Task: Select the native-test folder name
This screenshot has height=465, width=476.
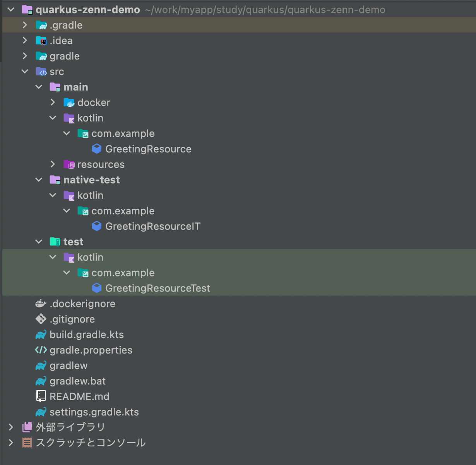Action: coord(92,180)
